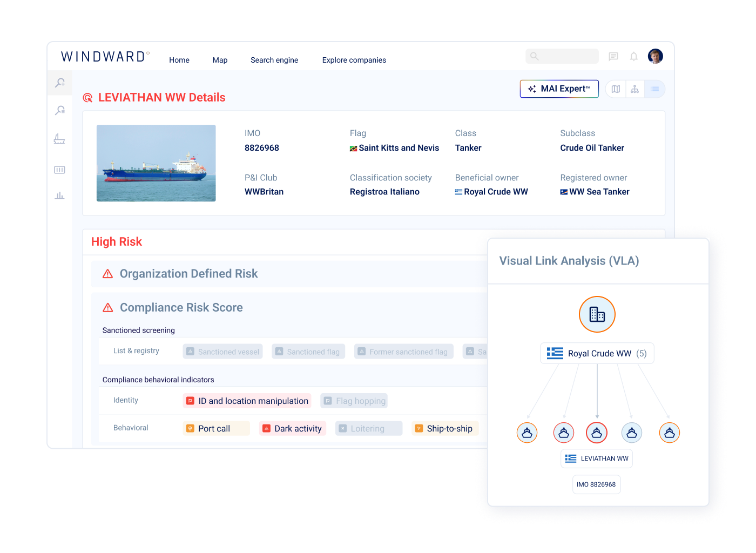The width and height of the screenshot is (756, 553).
Task: Select the Port call indicator
Action: click(x=216, y=428)
